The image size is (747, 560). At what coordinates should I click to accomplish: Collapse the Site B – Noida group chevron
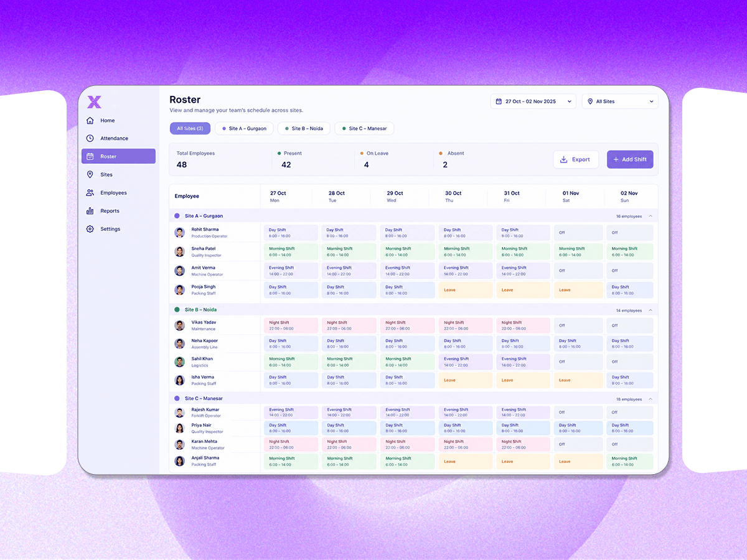(651, 310)
